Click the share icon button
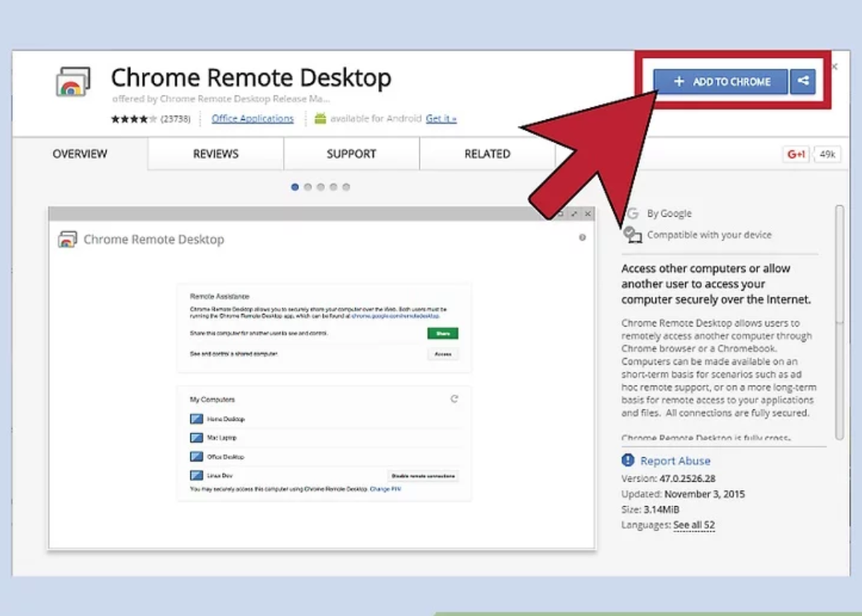Viewport: 862px width, 616px height. [x=802, y=81]
